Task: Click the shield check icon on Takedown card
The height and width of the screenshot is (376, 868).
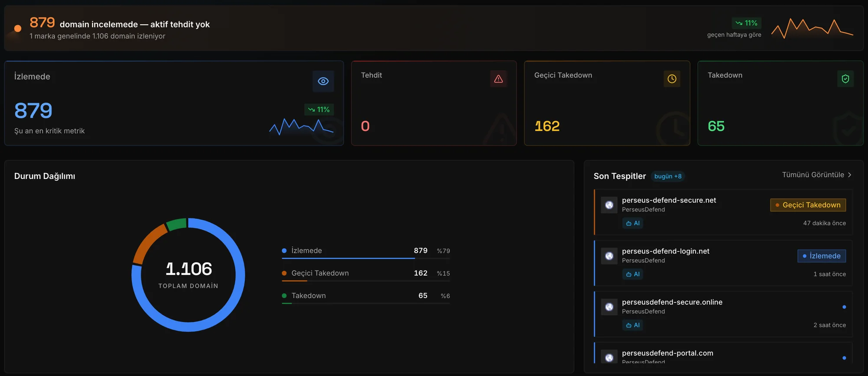Action: point(845,79)
